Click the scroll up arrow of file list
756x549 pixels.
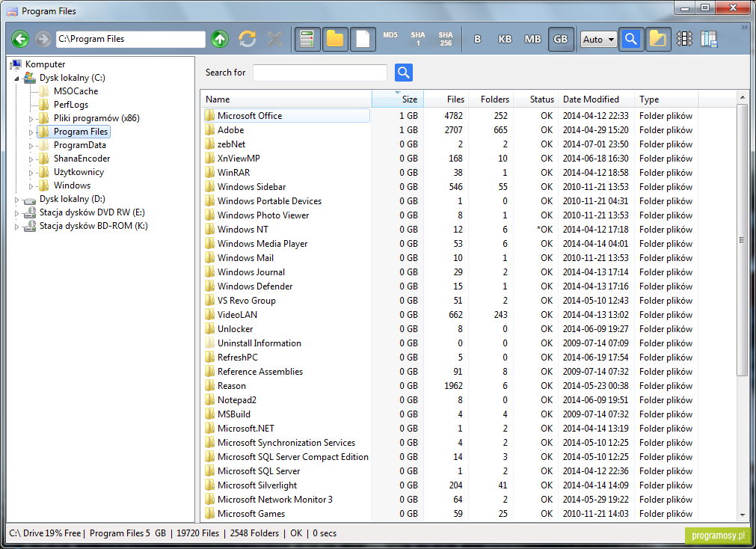742,97
